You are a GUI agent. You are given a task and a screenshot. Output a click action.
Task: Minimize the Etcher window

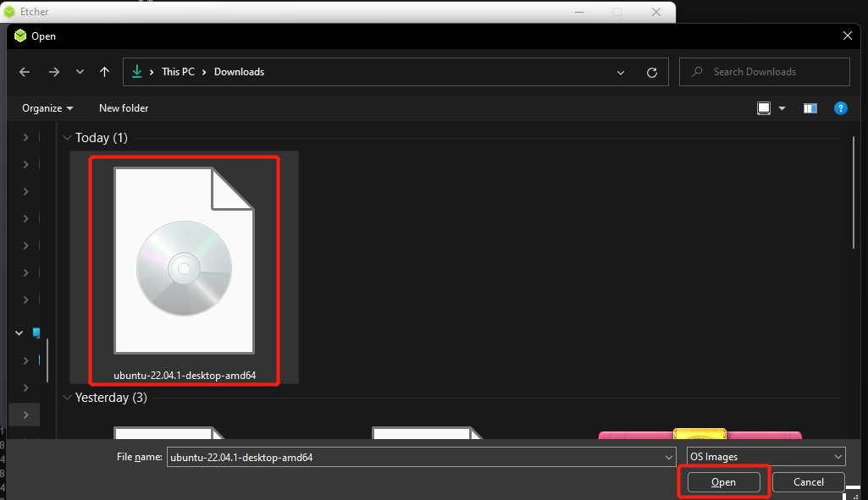tap(579, 12)
